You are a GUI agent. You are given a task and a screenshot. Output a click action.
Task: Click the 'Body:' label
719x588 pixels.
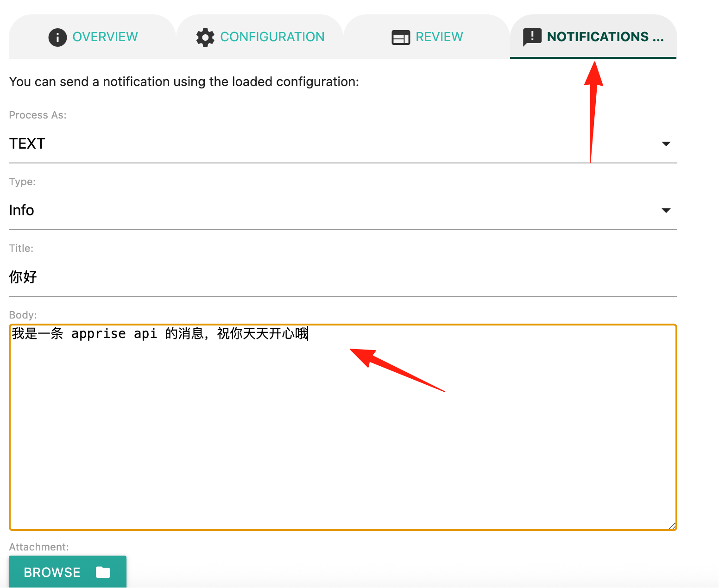(23, 315)
